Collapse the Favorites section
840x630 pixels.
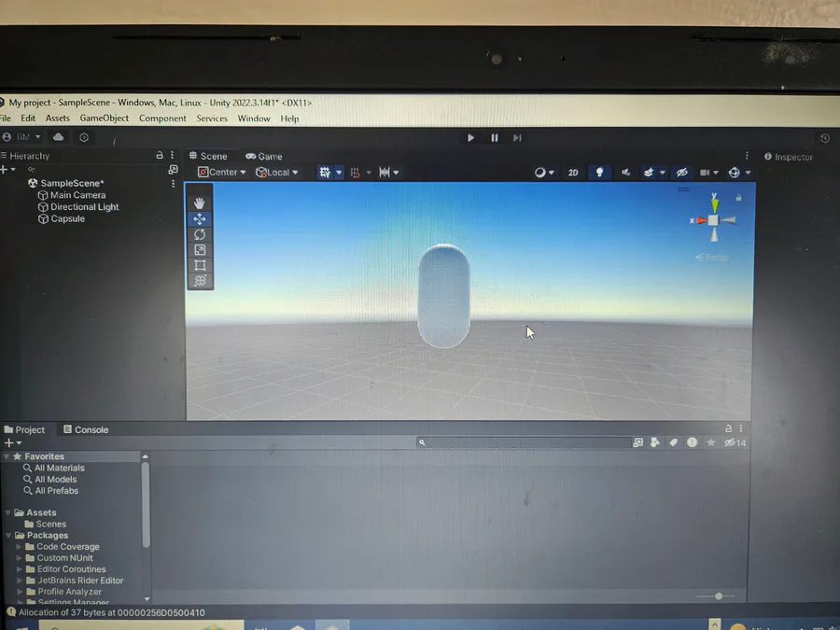[7, 456]
